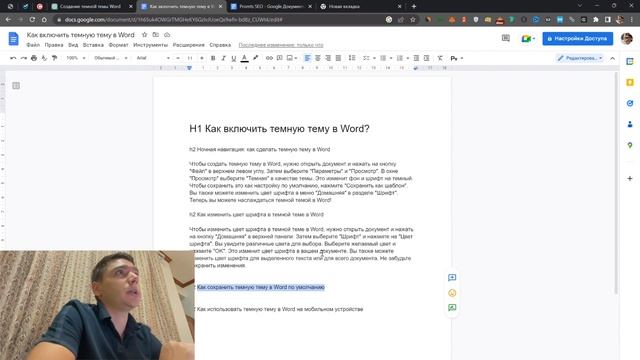Open line and paragraph spacing
Viewport: 640px width, 360px height.
click(352, 58)
